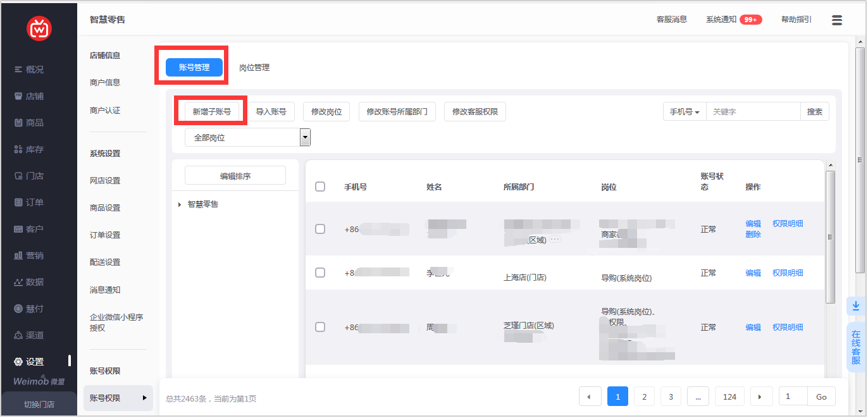Screen dimensions: 868x418
Task: Open the hamburger menu icon at top right
Action: click(836, 20)
